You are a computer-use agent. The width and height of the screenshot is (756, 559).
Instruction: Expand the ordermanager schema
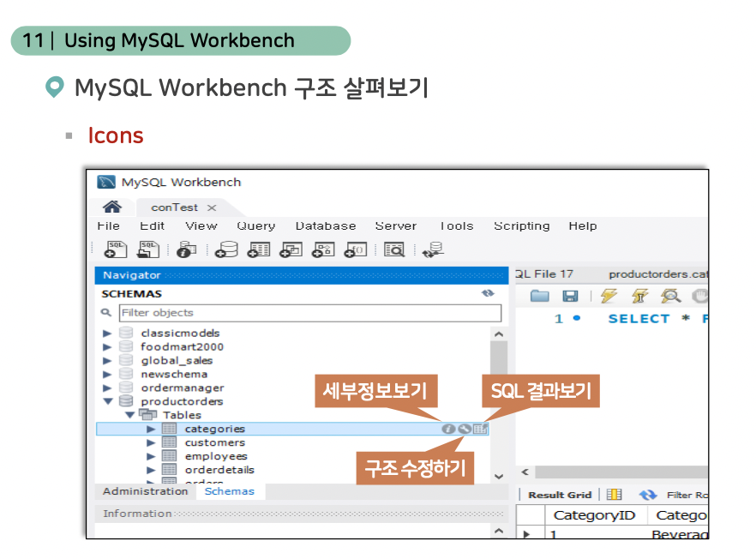tap(107, 388)
